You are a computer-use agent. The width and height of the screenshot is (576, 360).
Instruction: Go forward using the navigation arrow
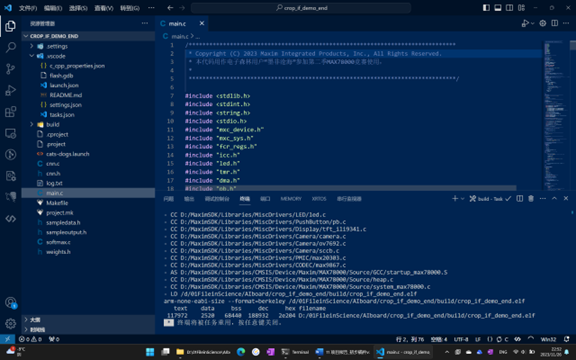(182, 8)
